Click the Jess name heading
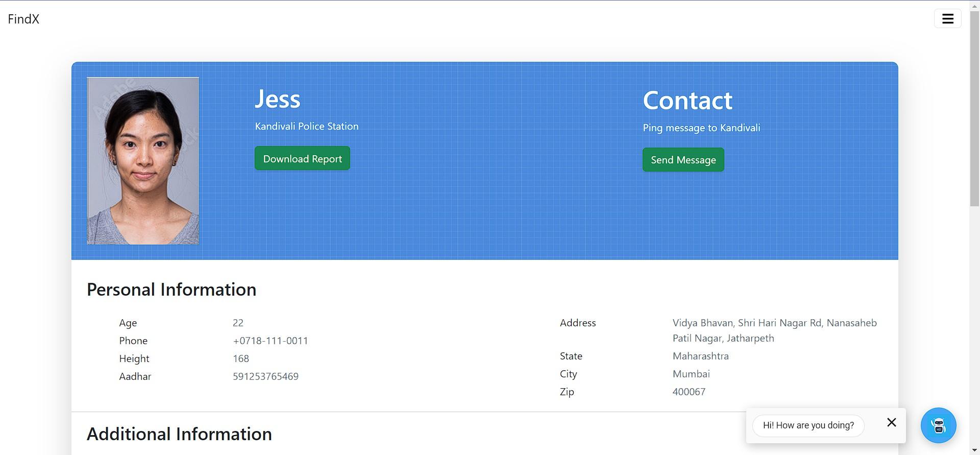 [x=277, y=99]
